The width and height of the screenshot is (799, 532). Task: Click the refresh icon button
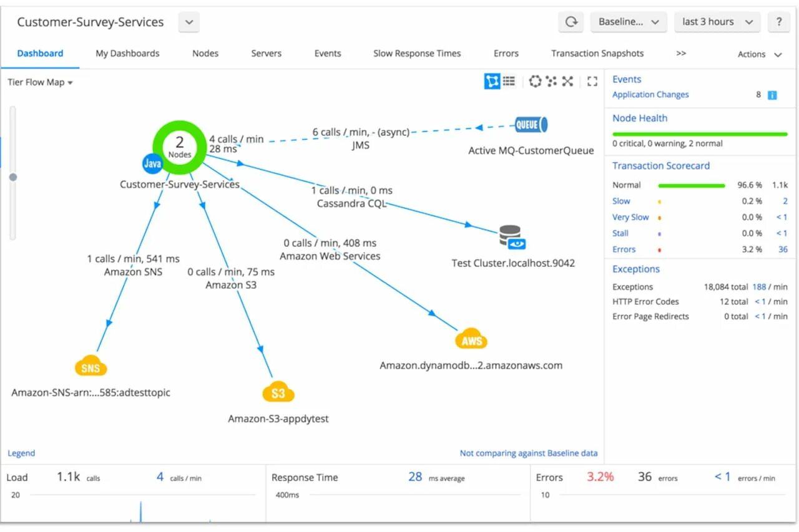571,22
